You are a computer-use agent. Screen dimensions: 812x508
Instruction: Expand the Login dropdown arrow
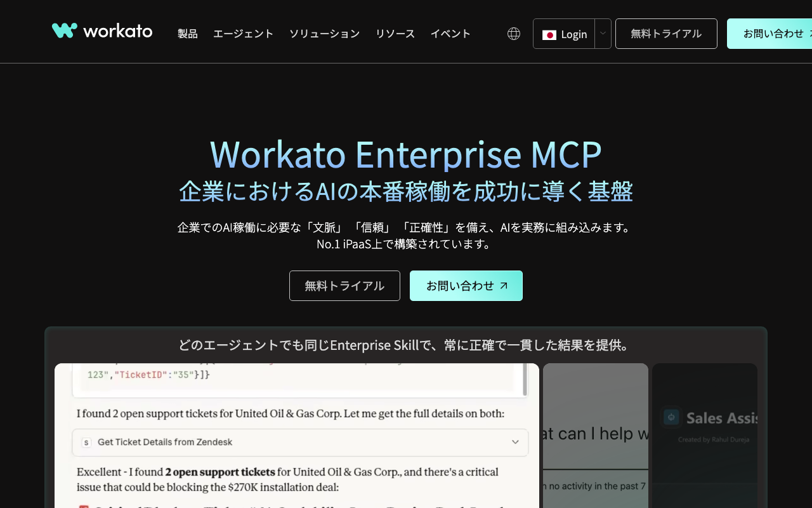click(x=603, y=34)
